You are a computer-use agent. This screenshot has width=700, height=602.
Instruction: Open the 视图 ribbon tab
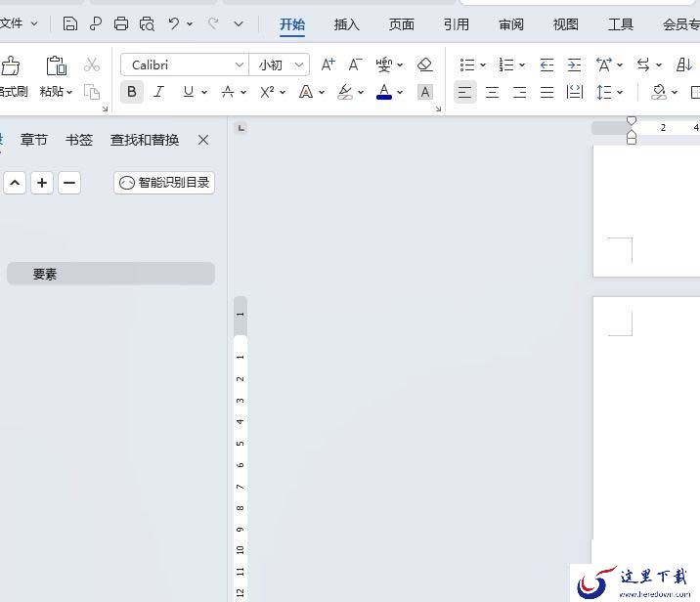coord(566,24)
